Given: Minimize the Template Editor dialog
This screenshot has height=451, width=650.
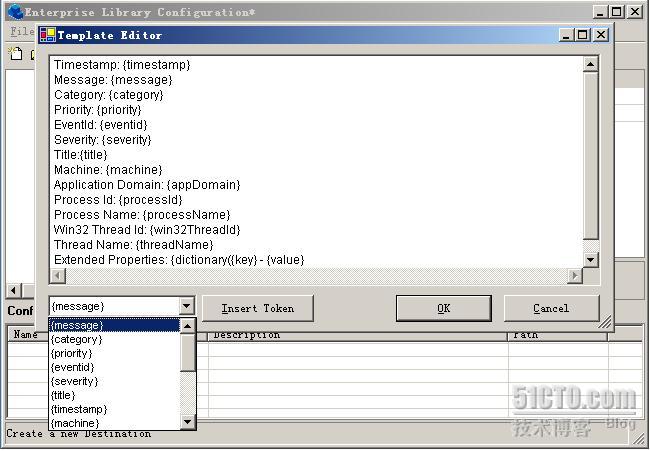Looking at the screenshot, I should tap(566, 35).
